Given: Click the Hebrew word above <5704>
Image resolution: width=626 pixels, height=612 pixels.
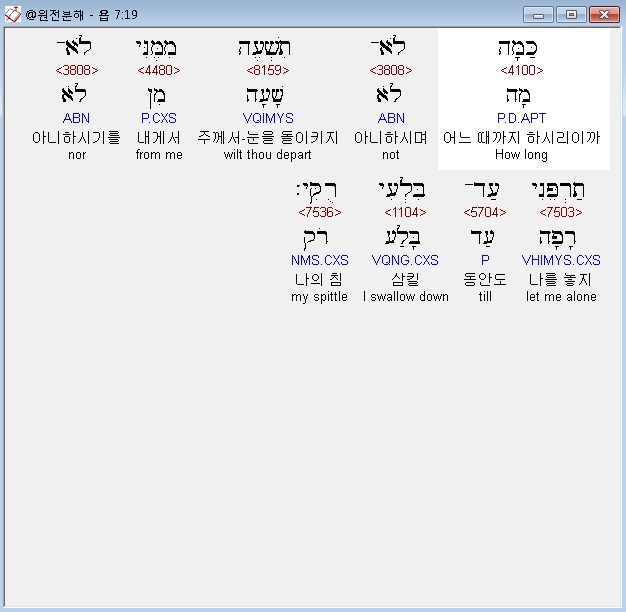Looking at the screenshot, I should click(482, 190).
